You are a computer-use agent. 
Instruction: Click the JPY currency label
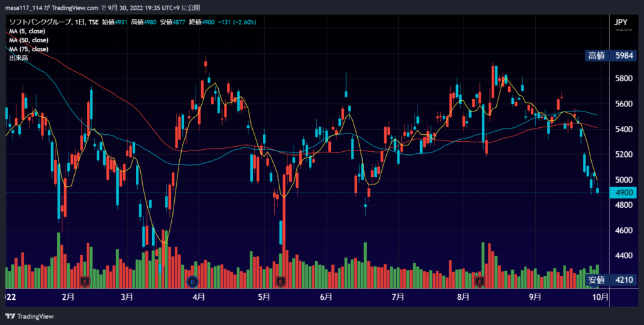pyautogui.click(x=621, y=23)
